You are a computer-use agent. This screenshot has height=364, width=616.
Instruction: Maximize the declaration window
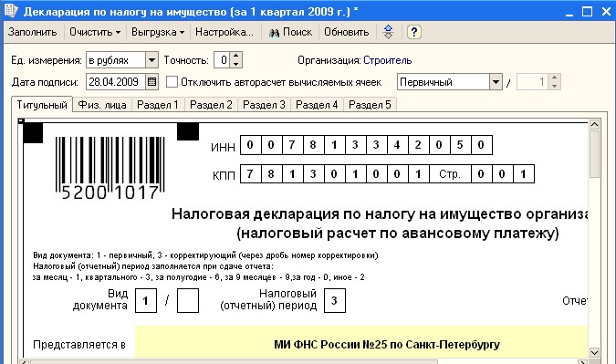587,11
